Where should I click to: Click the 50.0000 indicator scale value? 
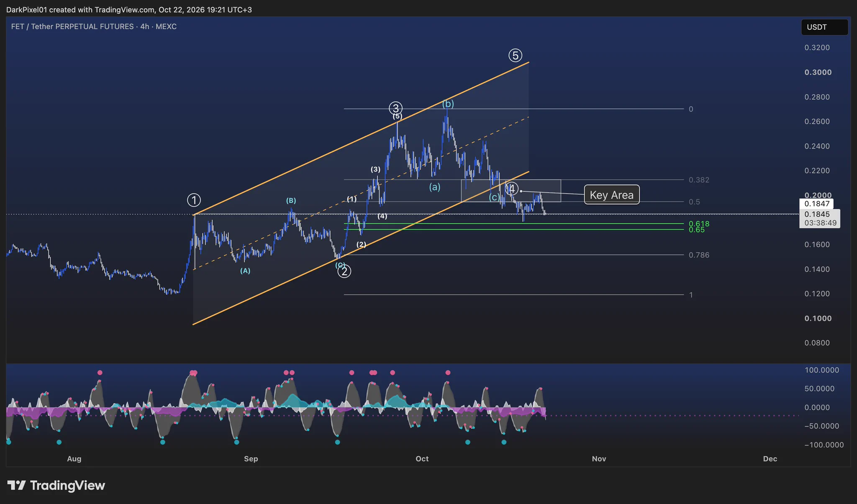pyautogui.click(x=819, y=389)
